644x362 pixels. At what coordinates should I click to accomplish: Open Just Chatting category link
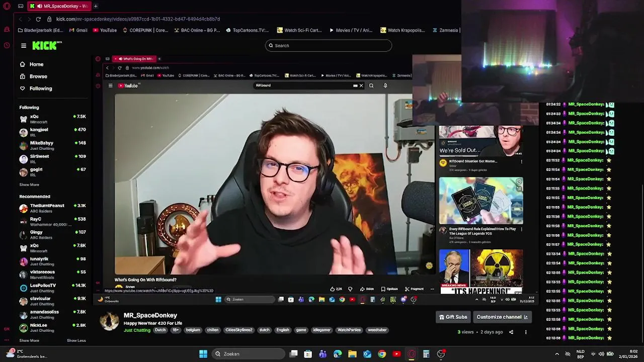(x=137, y=330)
